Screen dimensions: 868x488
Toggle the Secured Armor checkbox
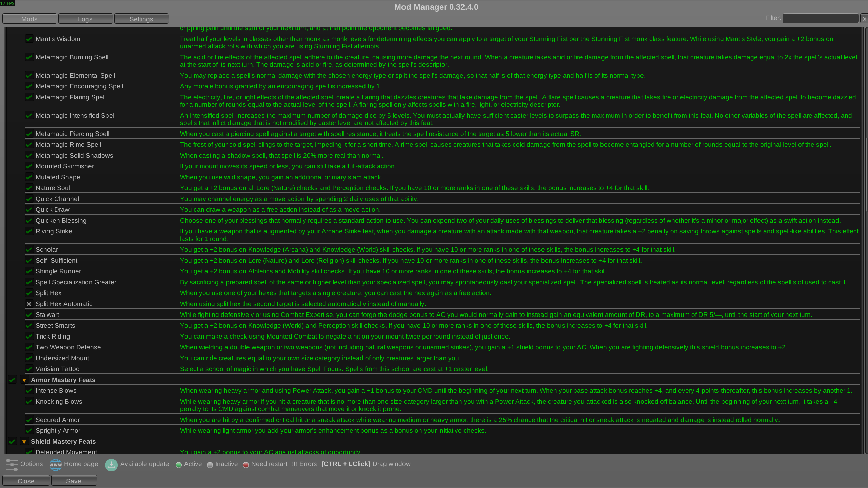click(29, 420)
